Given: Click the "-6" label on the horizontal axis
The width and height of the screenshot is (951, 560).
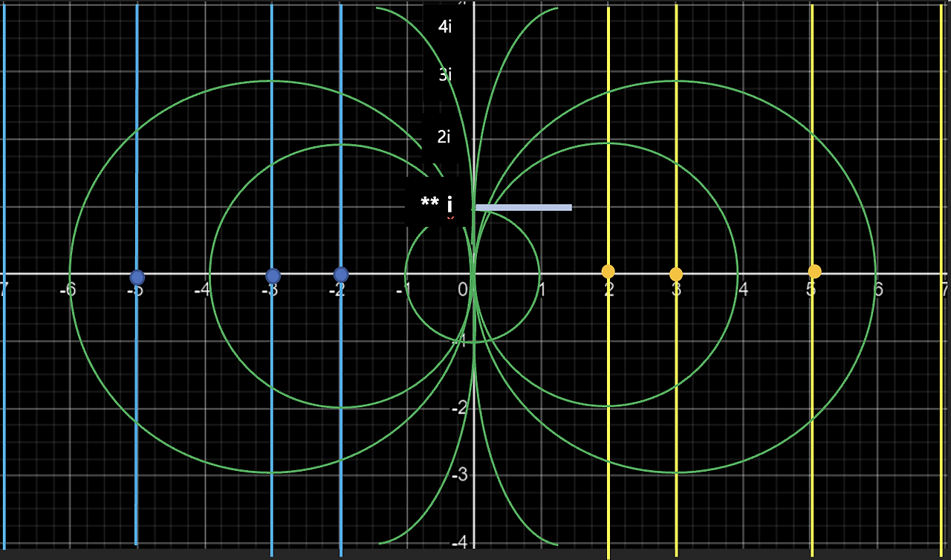Looking at the screenshot, I should 68,289.
